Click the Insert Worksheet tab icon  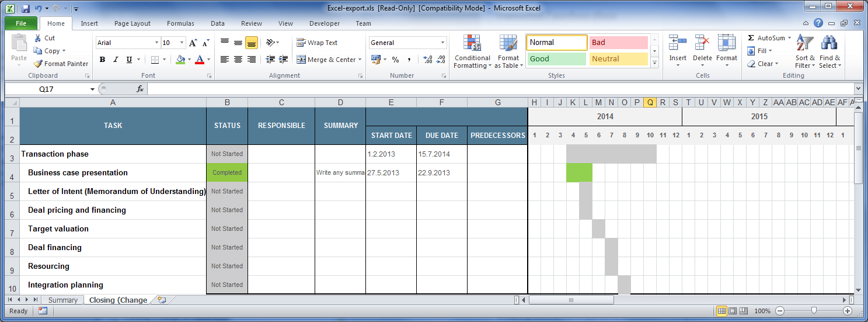pyautogui.click(x=162, y=300)
